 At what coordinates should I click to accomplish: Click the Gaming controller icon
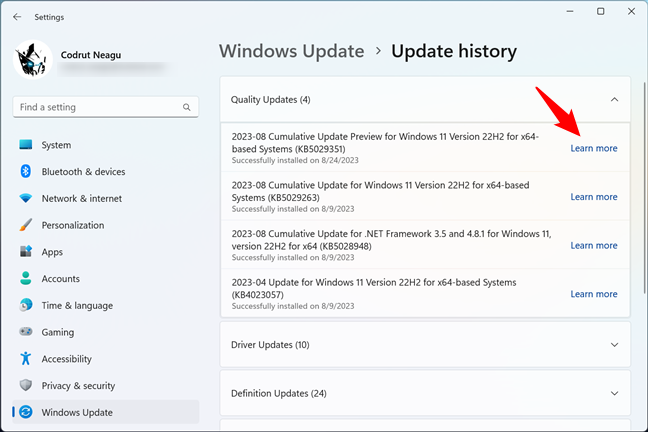point(26,332)
